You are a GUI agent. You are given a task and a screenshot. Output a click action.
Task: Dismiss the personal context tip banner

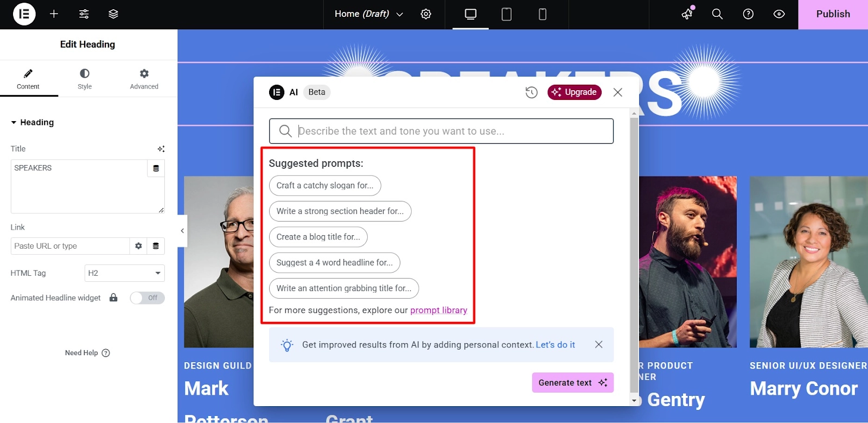pyautogui.click(x=598, y=344)
